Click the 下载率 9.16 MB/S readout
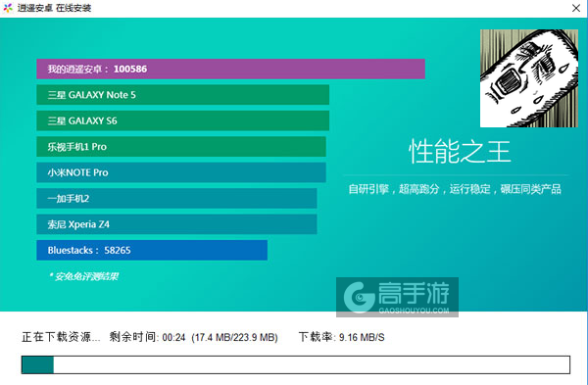The height and width of the screenshot is (385, 588). pyautogui.click(x=342, y=337)
